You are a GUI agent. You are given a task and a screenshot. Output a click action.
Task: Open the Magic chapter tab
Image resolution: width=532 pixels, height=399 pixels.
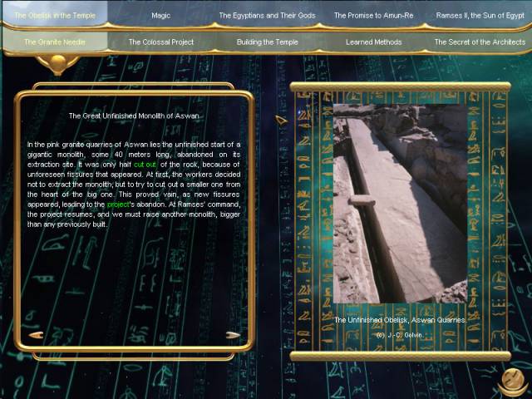(x=161, y=15)
